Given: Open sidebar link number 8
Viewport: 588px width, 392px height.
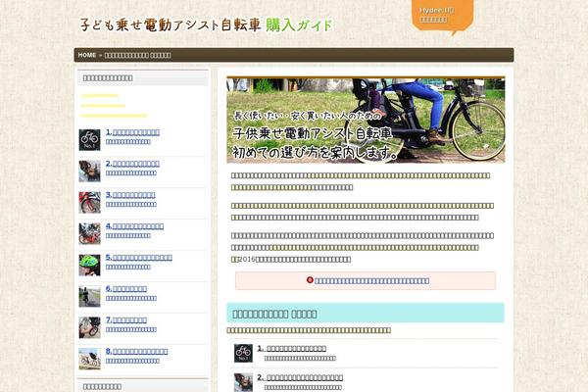Looking at the screenshot, I should (x=136, y=352).
